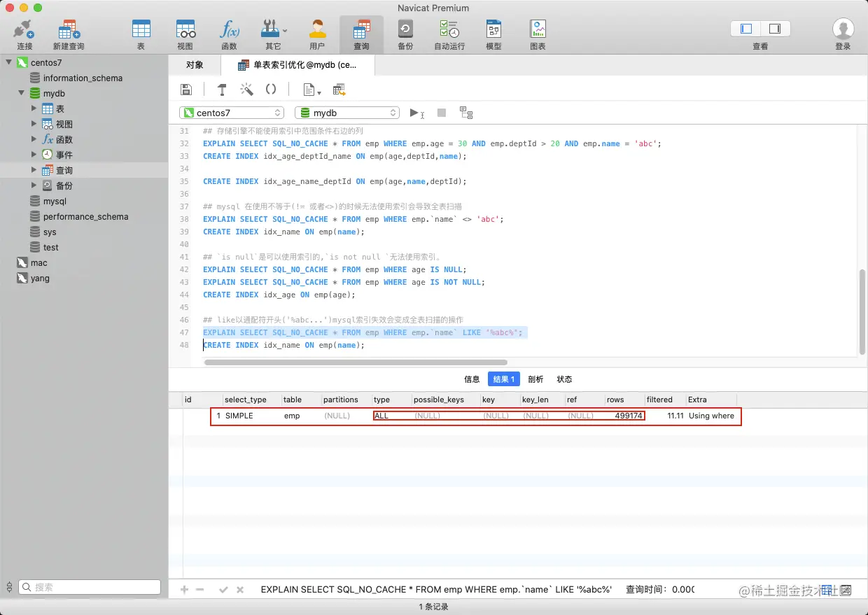The width and height of the screenshot is (868, 615).
Task: Save the query with floppy disk icon
Action: click(x=186, y=90)
